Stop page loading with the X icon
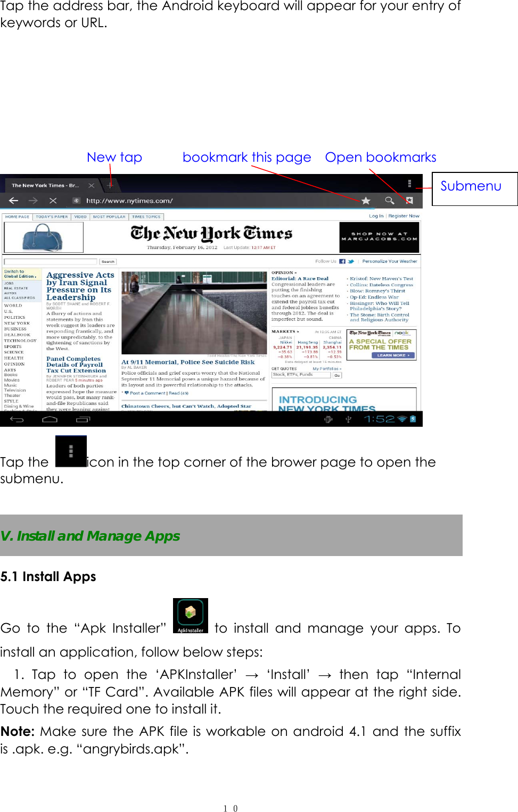This screenshot has height=812, width=518. point(53,201)
